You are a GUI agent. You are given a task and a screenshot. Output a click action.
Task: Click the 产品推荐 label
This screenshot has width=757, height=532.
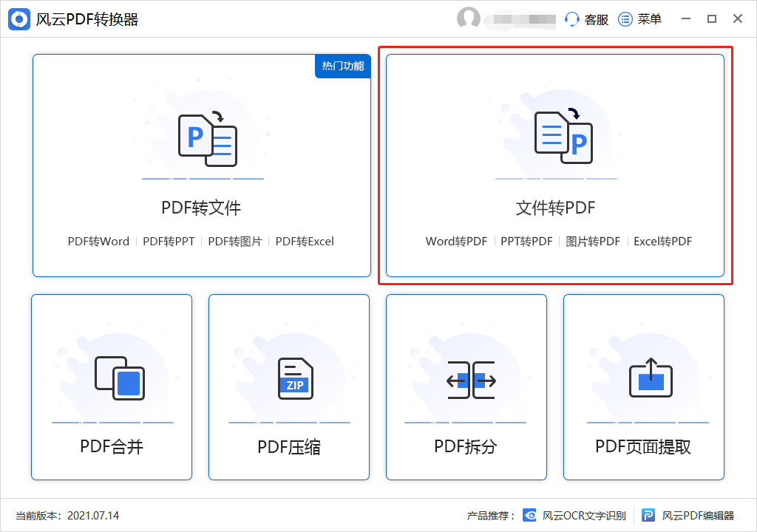491,516
